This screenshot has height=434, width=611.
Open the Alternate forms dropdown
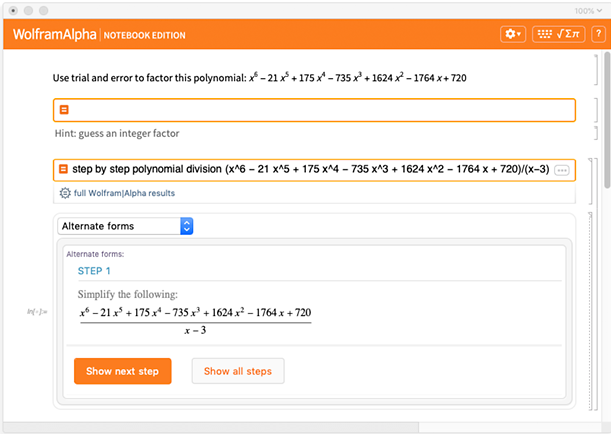coord(125,226)
